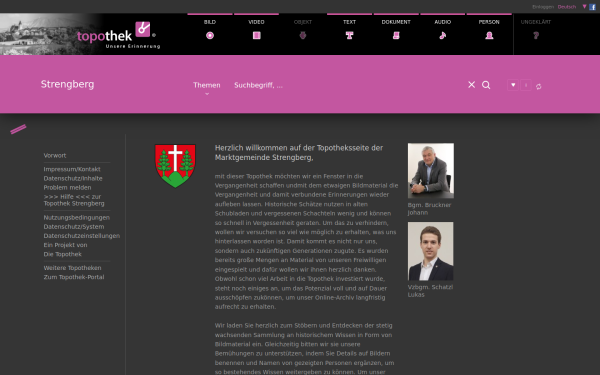Open Datenschutz/Inhalte in the sidebar
The image size is (600, 375).
pos(73,178)
